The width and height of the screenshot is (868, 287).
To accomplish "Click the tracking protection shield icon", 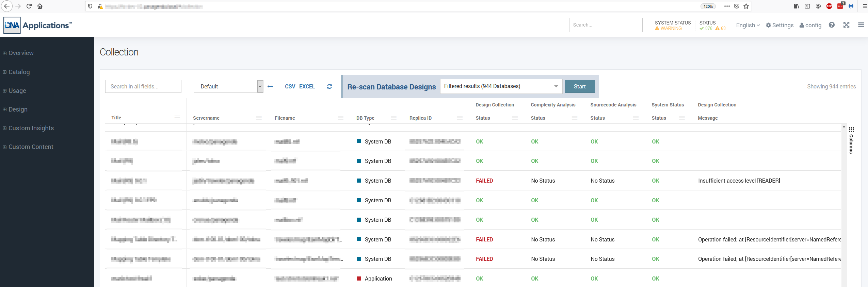I will coord(90,6).
